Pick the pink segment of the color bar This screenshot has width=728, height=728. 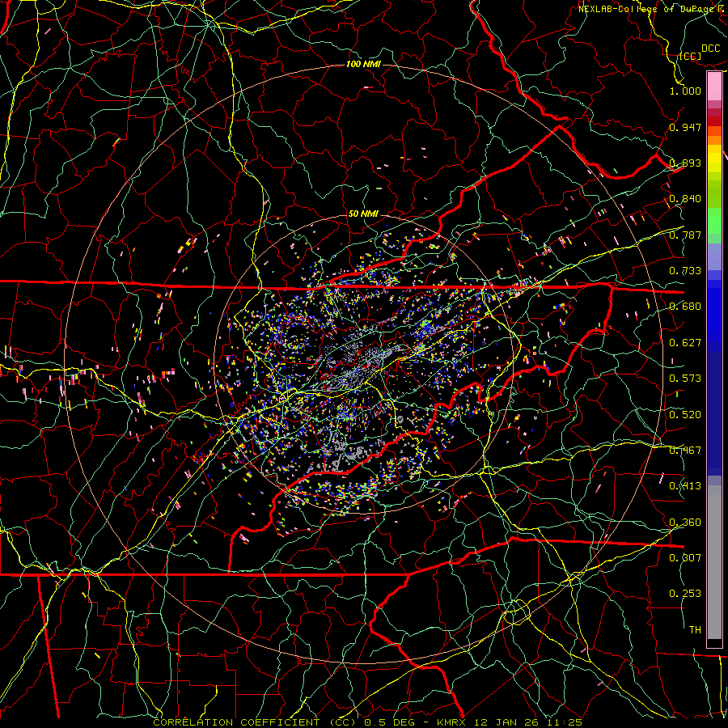714,86
